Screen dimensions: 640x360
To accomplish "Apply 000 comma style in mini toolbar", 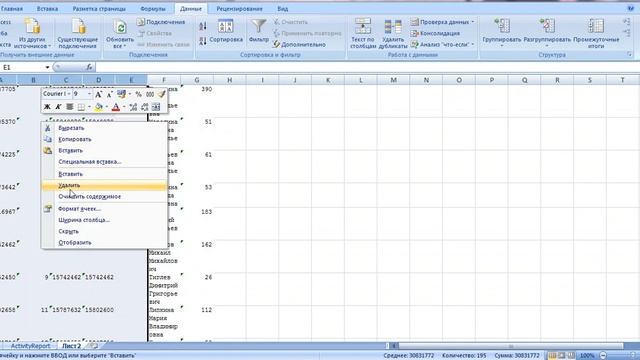I will click(x=150, y=94).
